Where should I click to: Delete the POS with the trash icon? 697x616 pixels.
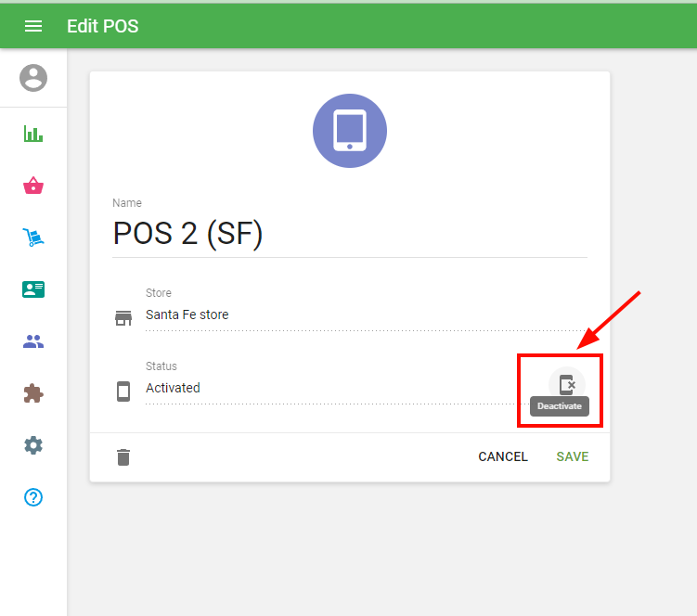(123, 456)
